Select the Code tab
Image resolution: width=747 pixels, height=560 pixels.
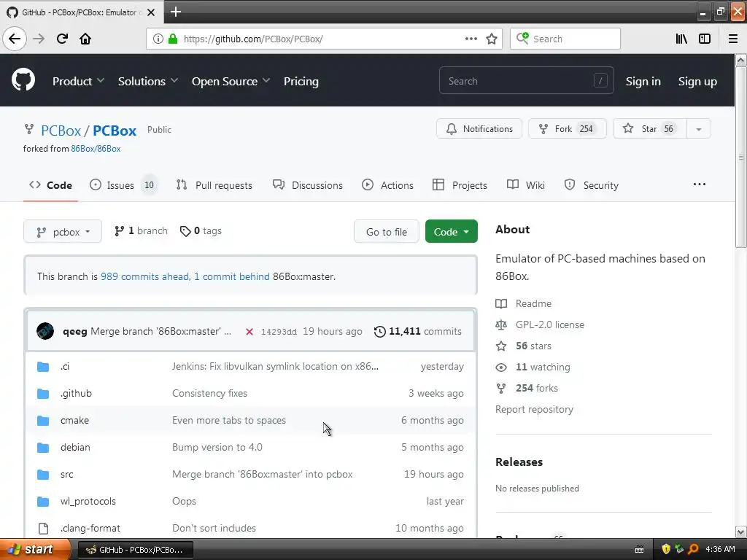point(50,185)
